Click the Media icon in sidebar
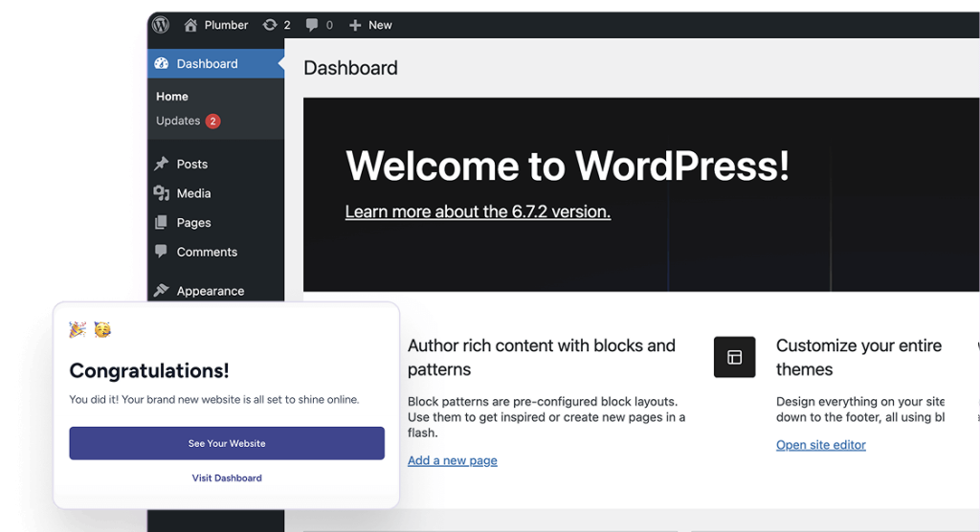 pos(162,193)
